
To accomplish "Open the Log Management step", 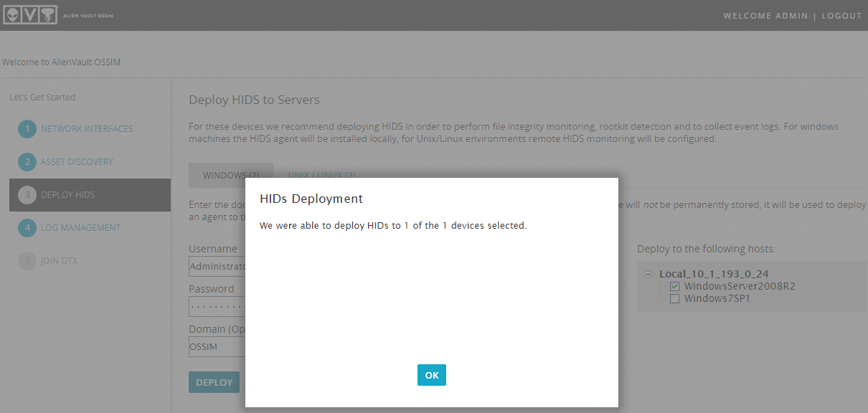I will point(80,228).
